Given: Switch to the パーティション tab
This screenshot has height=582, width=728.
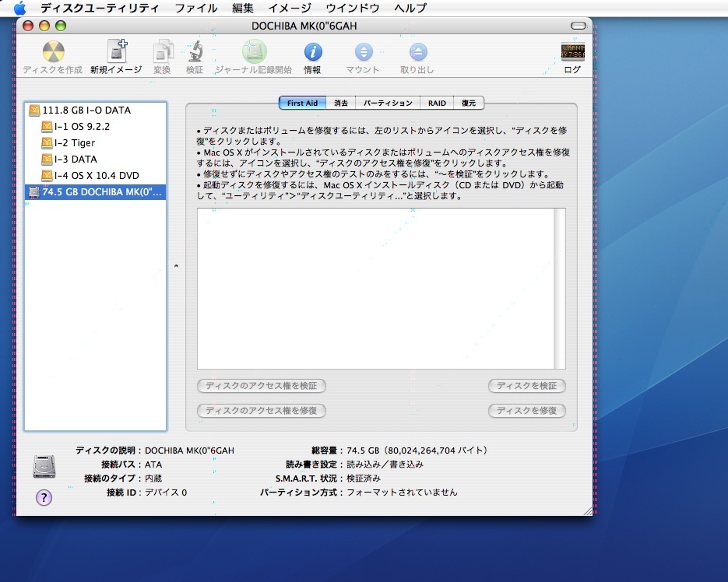Looking at the screenshot, I should (x=388, y=103).
